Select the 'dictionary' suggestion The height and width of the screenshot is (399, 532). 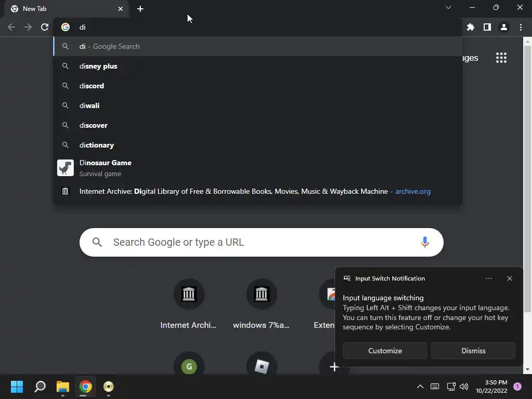258,145
